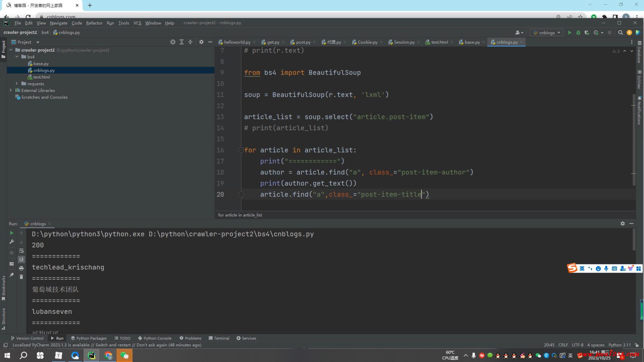Click the Run console vertical scrollbar
This screenshot has height=362, width=644.
click(x=634, y=240)
